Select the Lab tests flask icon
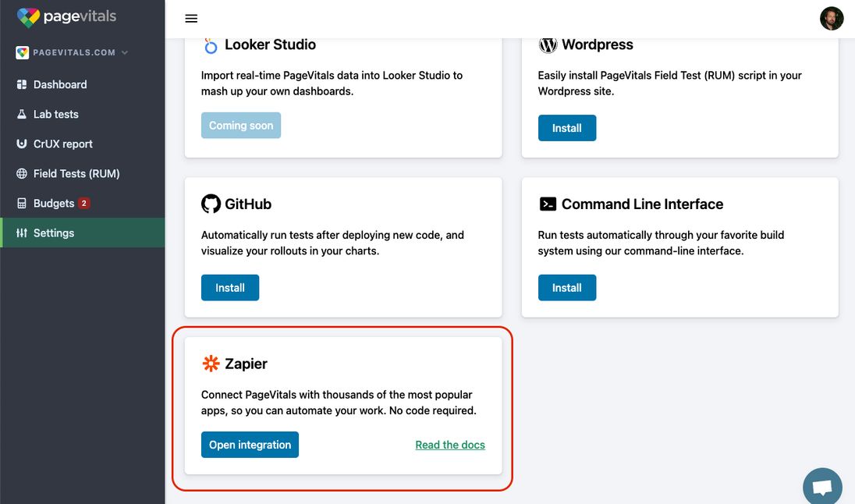855x504 pixels. pyautogui.click(x=23, y=114)
